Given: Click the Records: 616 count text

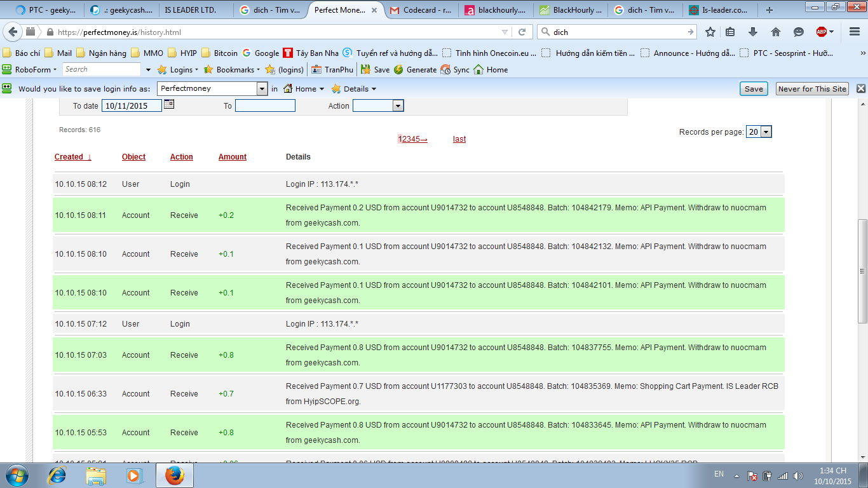Looking at the screenshot, I should (x=79, y=130).
